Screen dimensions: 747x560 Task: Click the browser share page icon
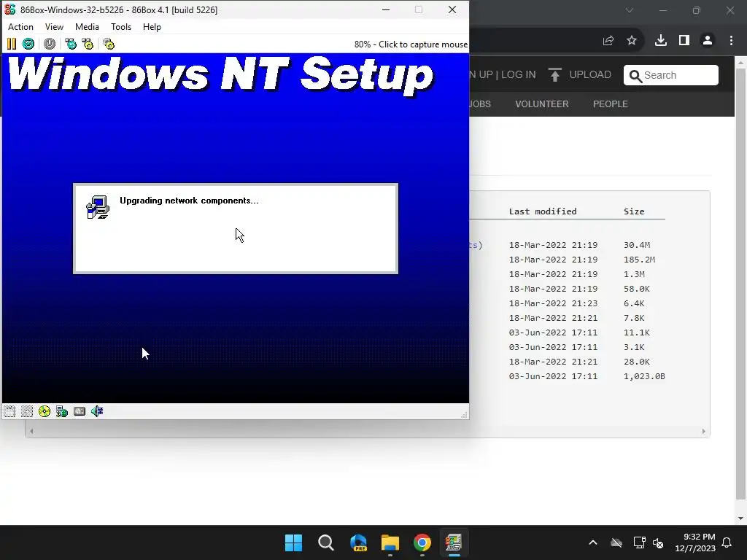(608, 41)
